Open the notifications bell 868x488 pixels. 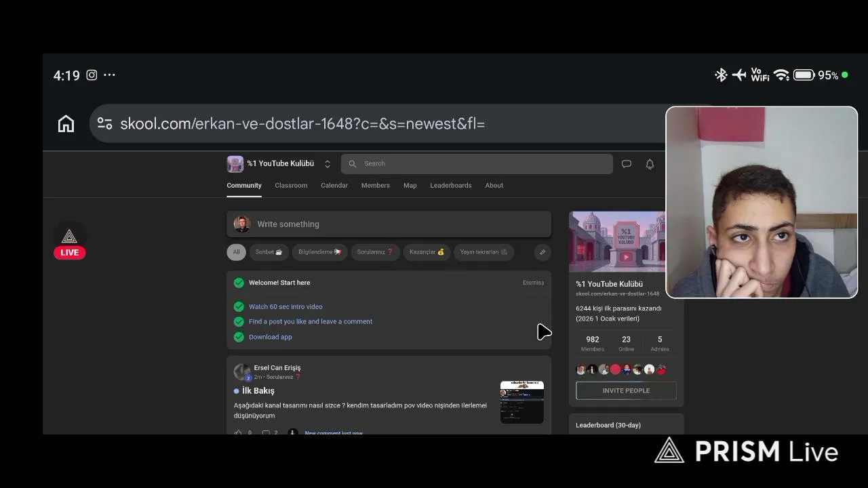[650, 164]
